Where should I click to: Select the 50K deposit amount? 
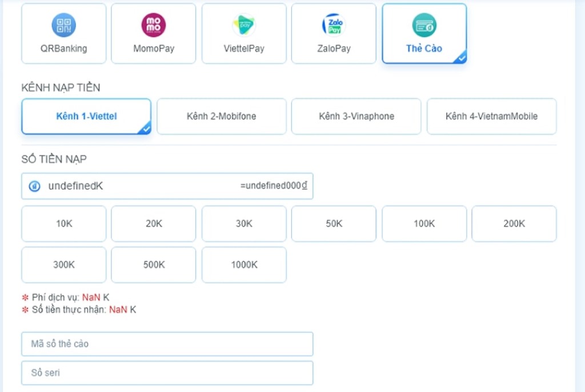[x=334, y=224]
